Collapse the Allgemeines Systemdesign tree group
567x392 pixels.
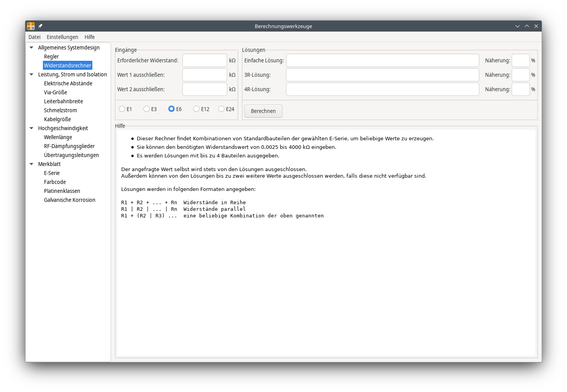[x=32, y=48]
